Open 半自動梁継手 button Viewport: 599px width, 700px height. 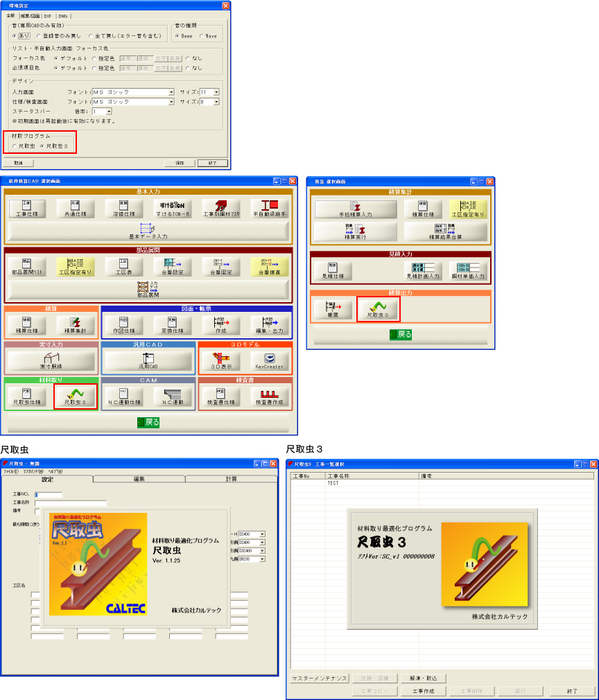tap(270, 209)
